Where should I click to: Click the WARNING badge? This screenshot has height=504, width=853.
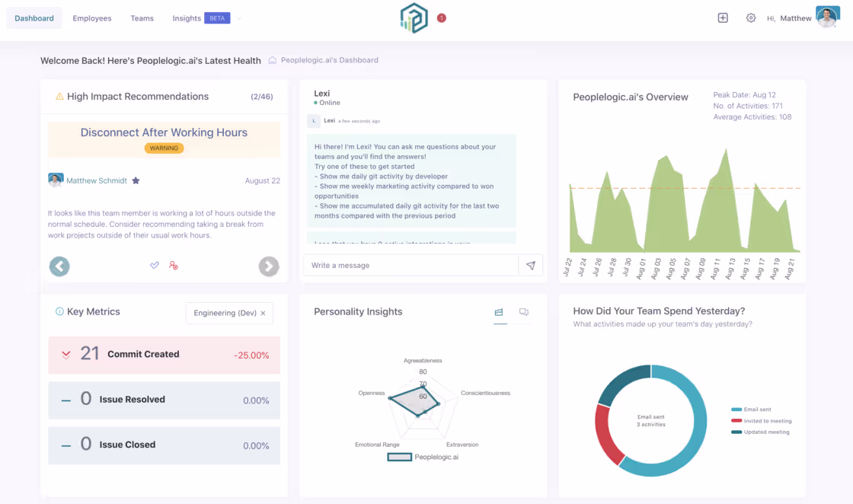[x=164, y=148]
